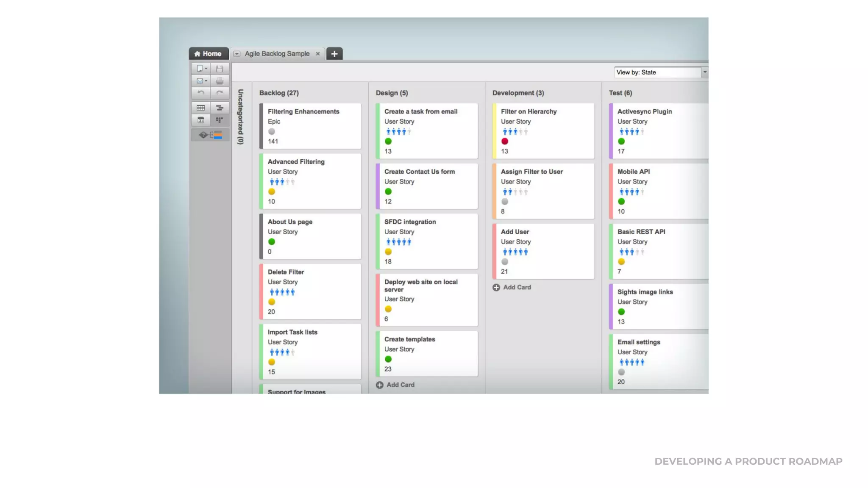Click the Development (3) column header

[x=518, y=93]
